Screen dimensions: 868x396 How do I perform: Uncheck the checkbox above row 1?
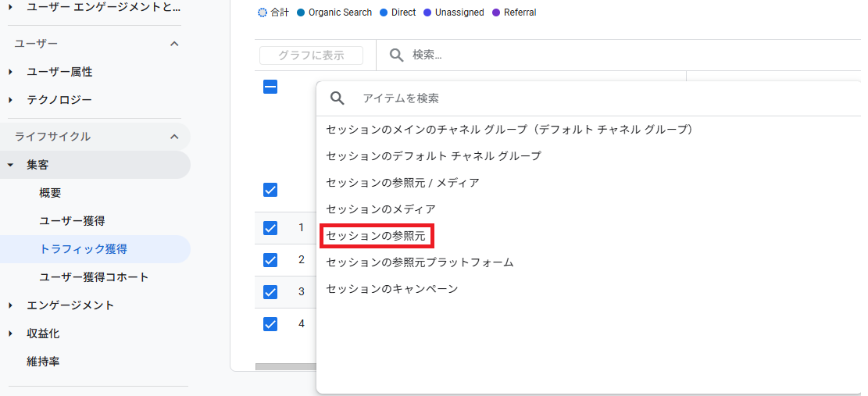270,190
